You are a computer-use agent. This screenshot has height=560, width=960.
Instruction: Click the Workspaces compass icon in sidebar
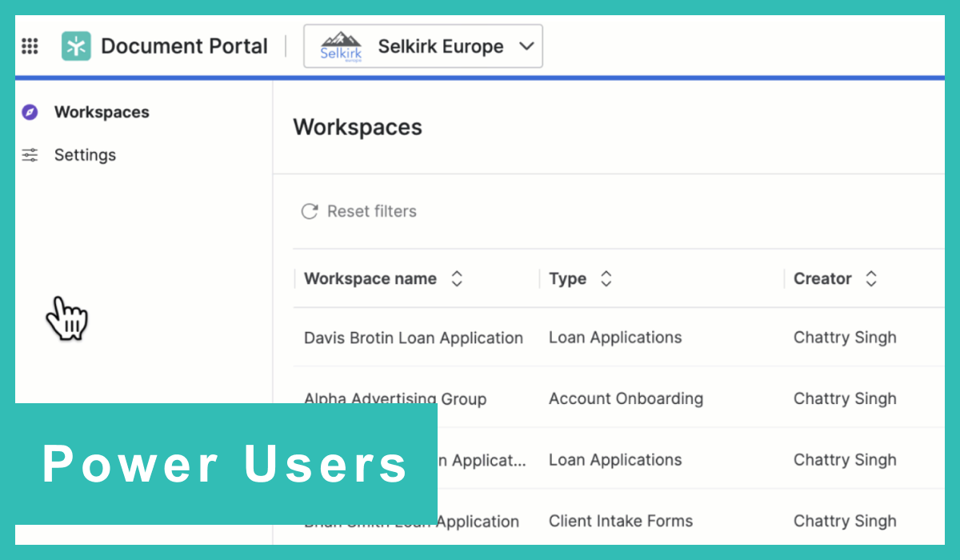tap(30, 112)
